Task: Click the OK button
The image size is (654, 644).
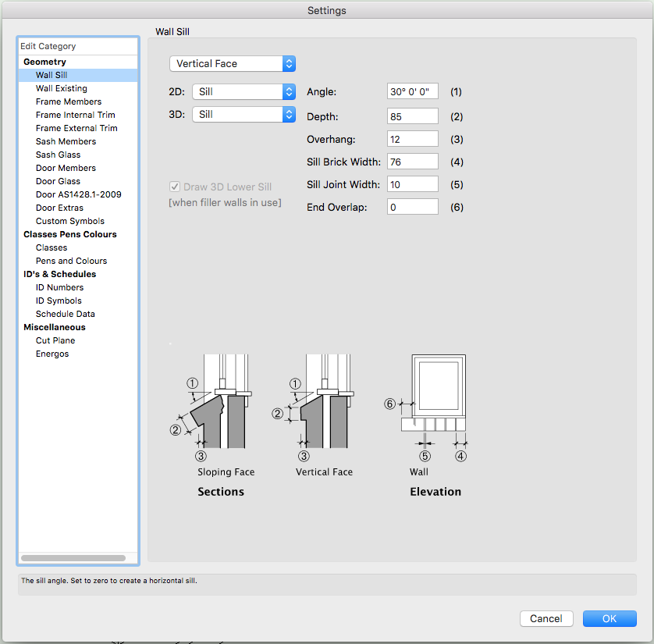Action: [x=610, y=618]
